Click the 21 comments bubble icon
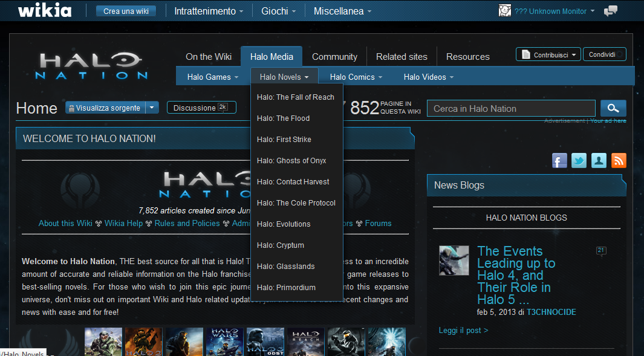Screen dimensions: 644x356 pyautogui.click(x=601, y=250)
